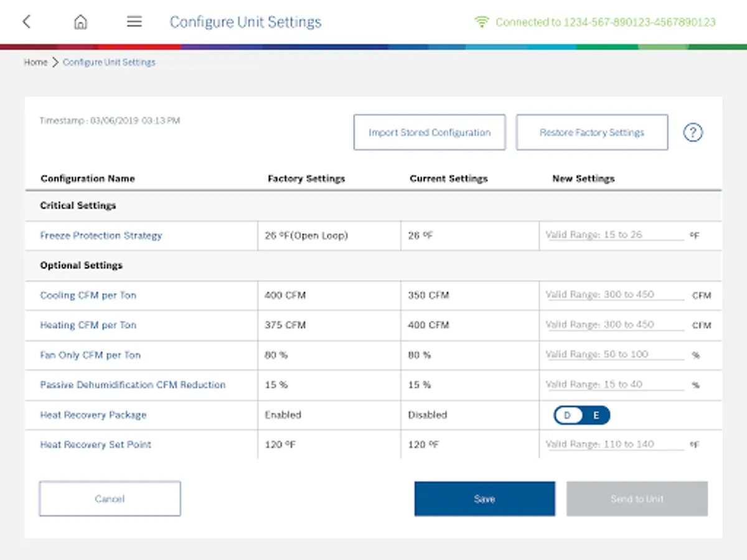The image size is (747, 560).
Task: Click the Heat Recovery Set Point input
Action: (x=613, y=444)
